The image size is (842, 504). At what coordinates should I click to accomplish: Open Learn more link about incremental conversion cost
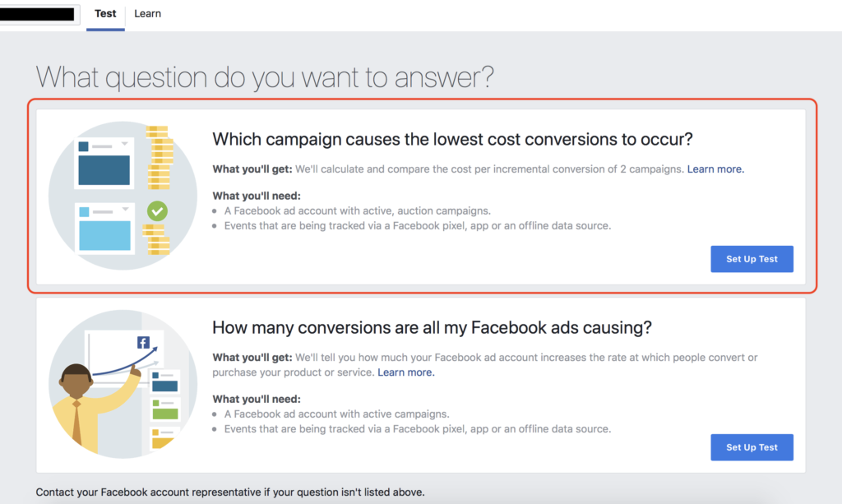(x=715, y=169)
